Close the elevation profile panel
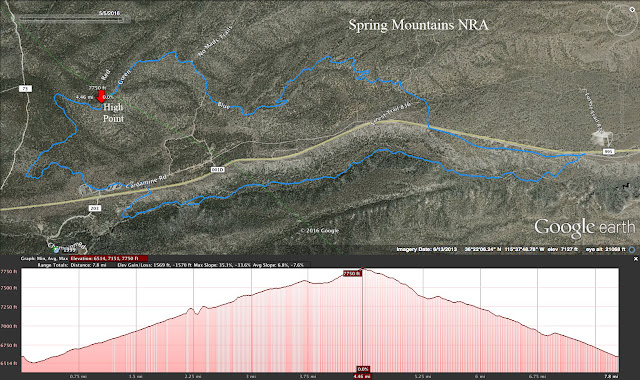640x380 pixels. [636, 259]
